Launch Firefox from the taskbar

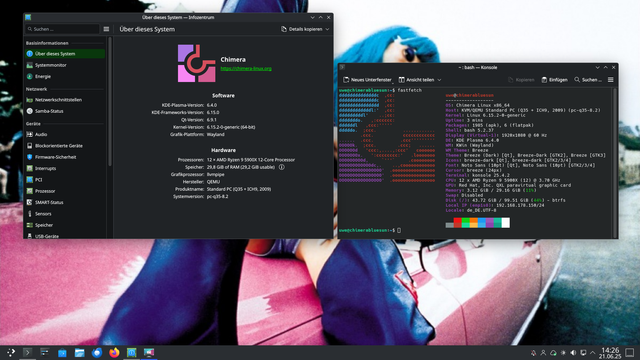point(114,353)
